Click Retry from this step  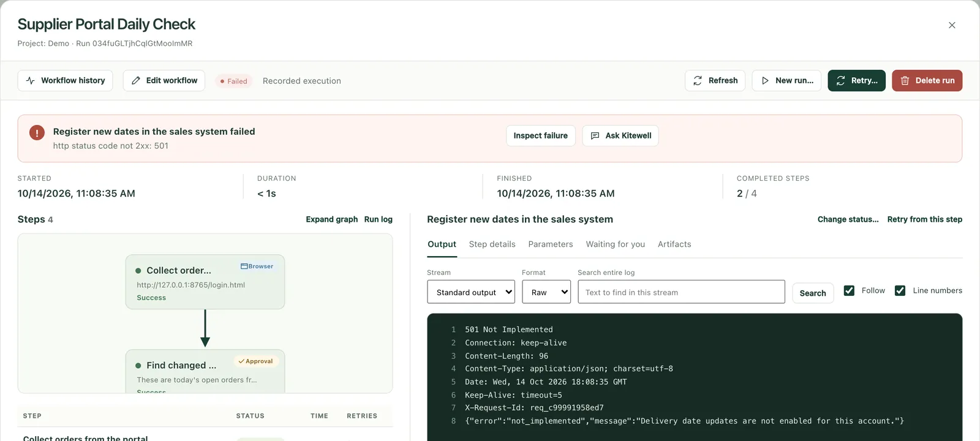[x=925, y=219]
